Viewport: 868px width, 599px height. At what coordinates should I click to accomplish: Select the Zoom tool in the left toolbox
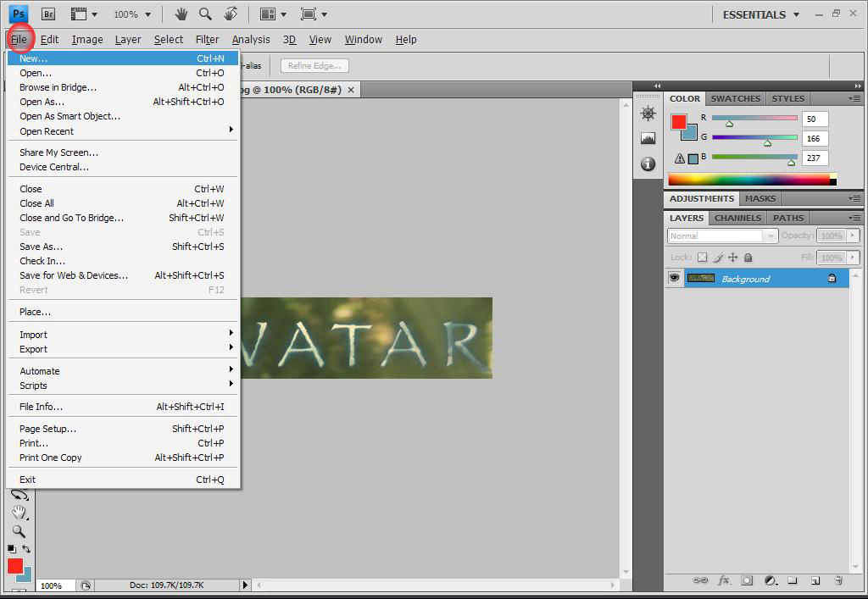pos(19,531)
